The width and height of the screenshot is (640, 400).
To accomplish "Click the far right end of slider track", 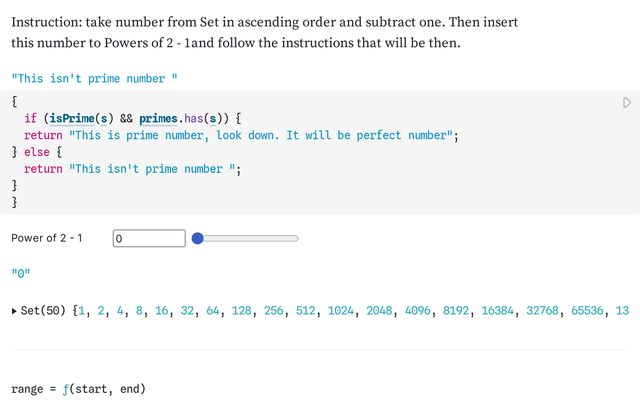I will 297,238.
